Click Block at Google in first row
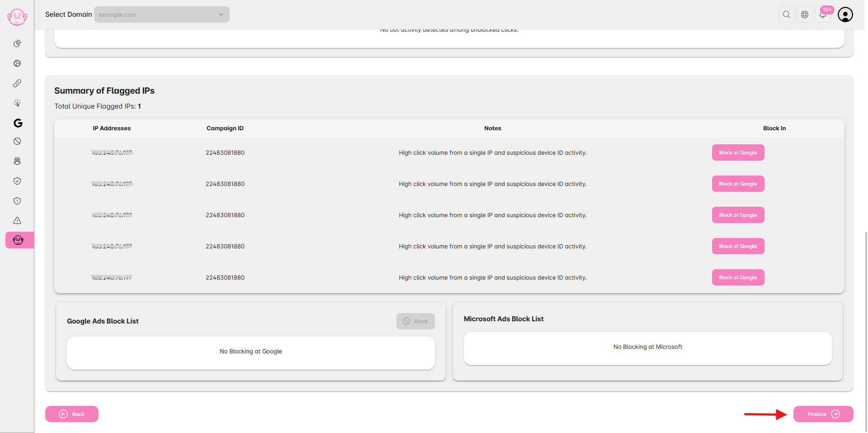Viewport: 868px width, 433px height. coord(738,152)
